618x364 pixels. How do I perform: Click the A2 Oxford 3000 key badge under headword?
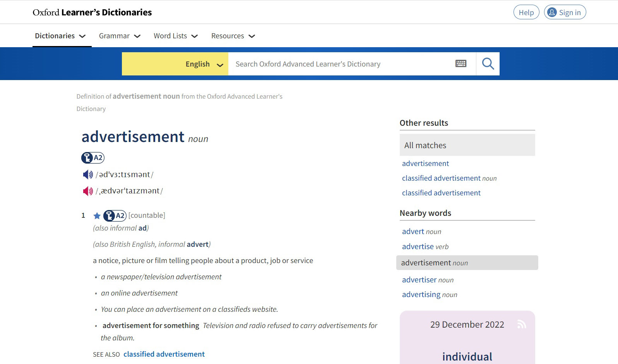(x=93, y=157)
